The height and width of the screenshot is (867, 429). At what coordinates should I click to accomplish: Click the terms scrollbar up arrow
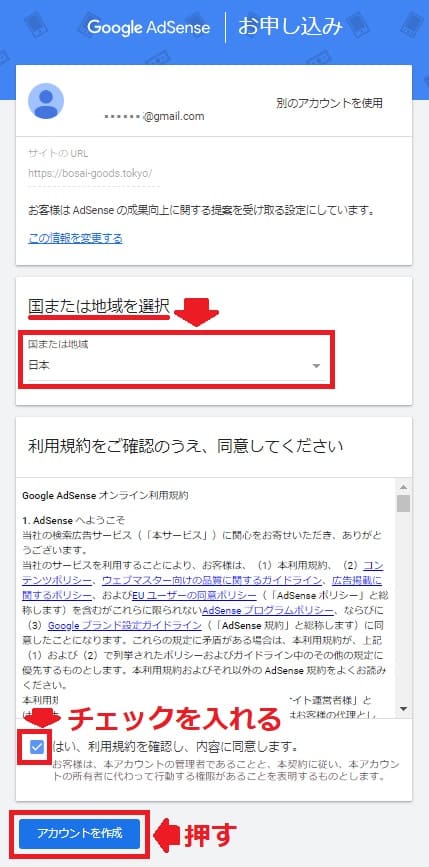[x=404, y=487]
